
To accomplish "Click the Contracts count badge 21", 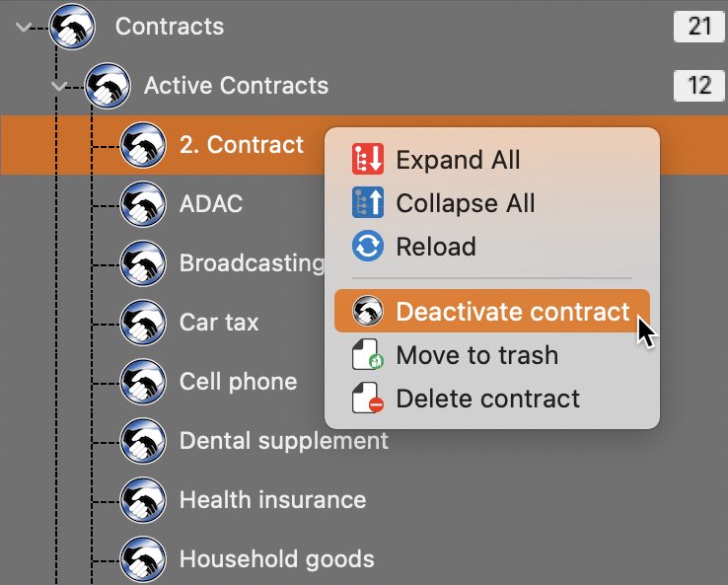I will pos(698,26).
